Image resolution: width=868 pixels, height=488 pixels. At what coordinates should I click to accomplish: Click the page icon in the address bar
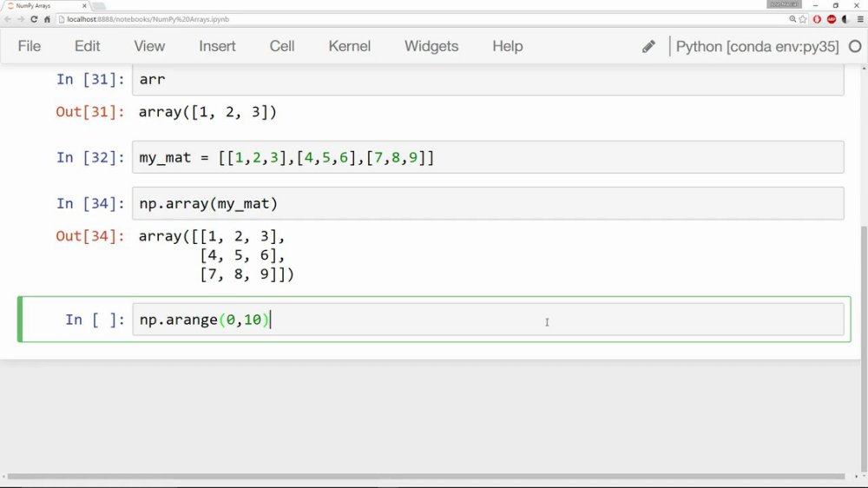62,19
